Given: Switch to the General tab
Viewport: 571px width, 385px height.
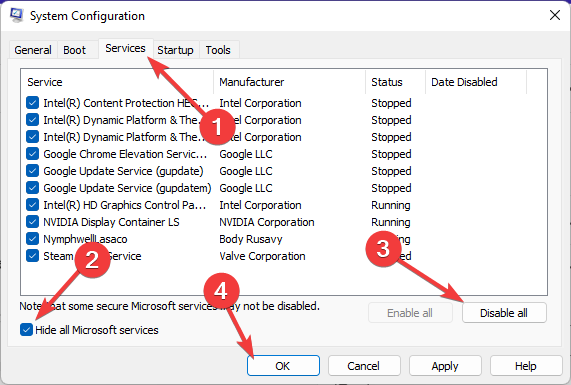Looking at the screenshot, I should 33,50.
